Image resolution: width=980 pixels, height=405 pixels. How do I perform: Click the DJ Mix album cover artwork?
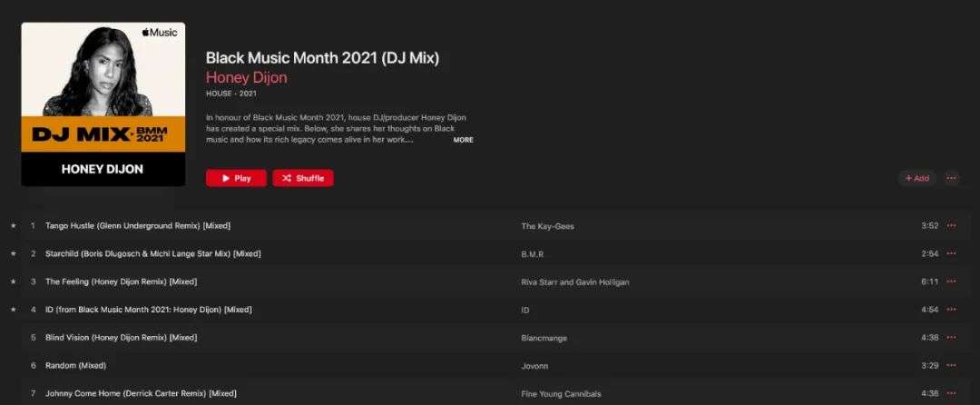(x=103, y=104)
